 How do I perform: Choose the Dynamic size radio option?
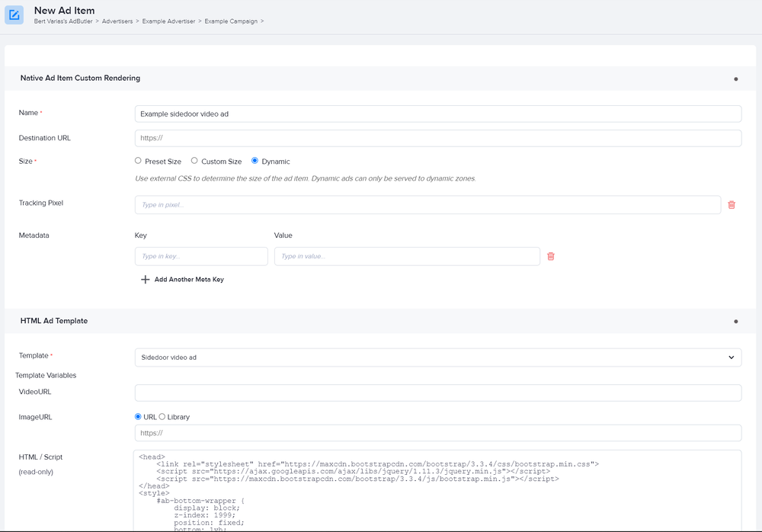pos(255,161)
